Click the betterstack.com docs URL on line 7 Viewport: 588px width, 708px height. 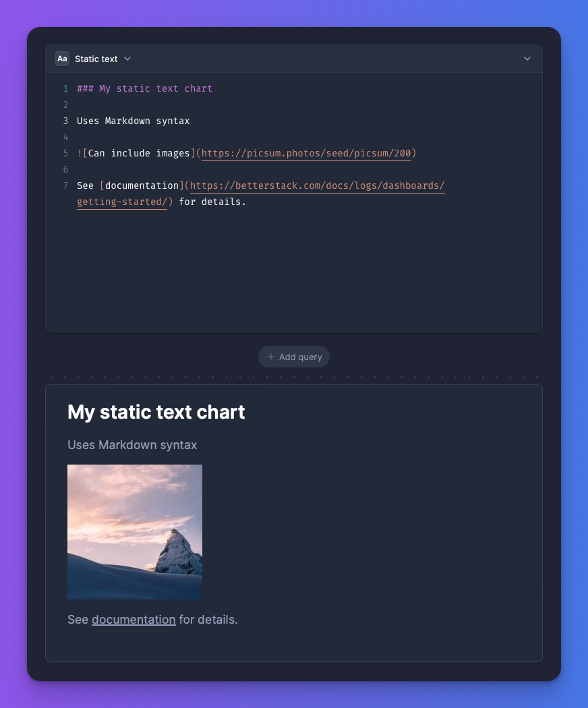point(317,185)
